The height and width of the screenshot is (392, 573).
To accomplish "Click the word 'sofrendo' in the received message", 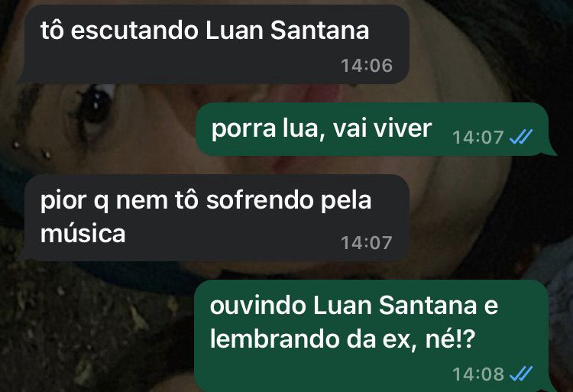I will pos(260,200).
